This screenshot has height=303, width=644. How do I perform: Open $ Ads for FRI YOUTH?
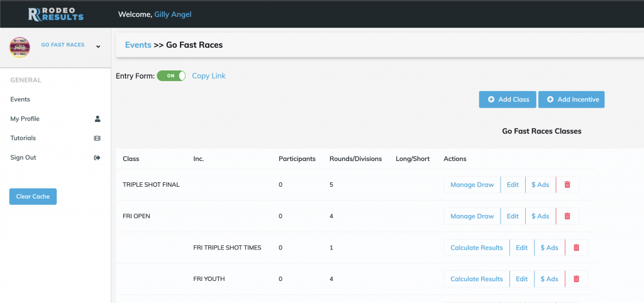pos(550,278)
